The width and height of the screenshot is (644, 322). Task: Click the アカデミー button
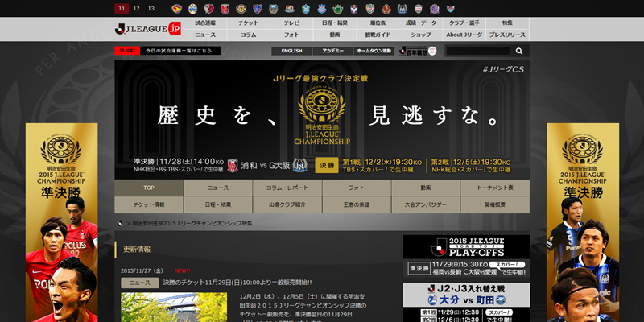(x=332, y=51)
